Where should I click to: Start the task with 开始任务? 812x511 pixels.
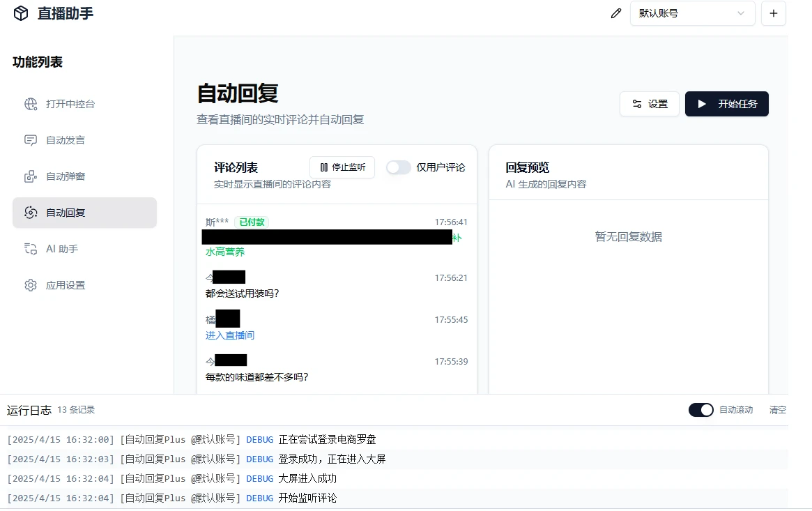click(726, 104)
